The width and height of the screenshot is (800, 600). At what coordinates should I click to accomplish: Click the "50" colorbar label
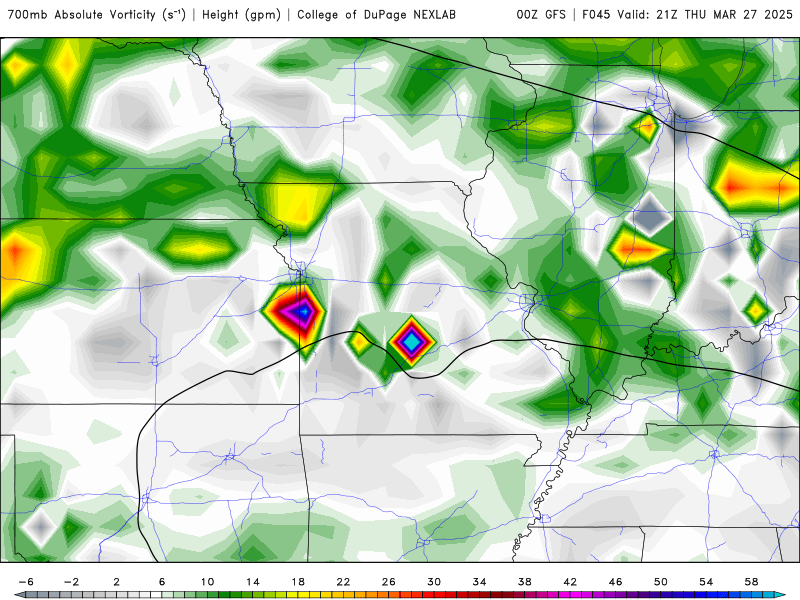coord(661,582)
